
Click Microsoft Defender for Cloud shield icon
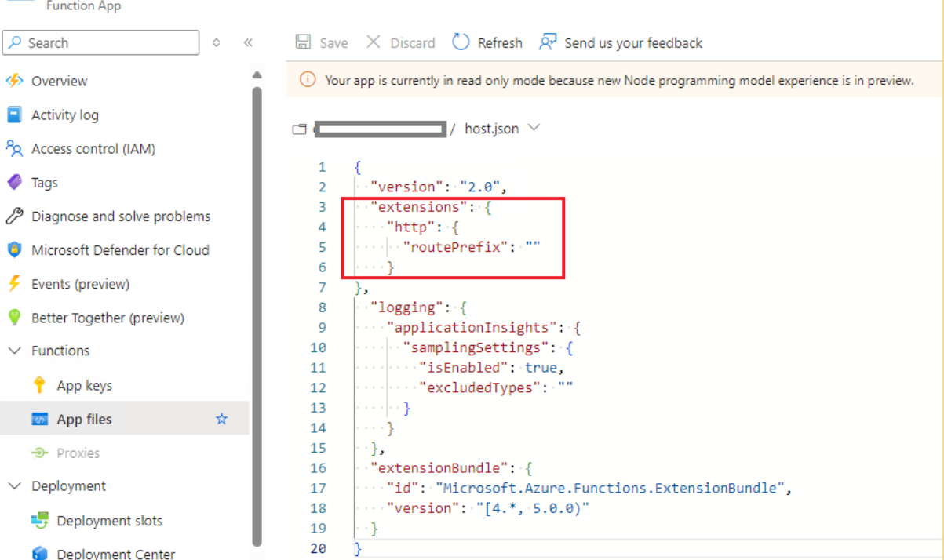[14, 250]
